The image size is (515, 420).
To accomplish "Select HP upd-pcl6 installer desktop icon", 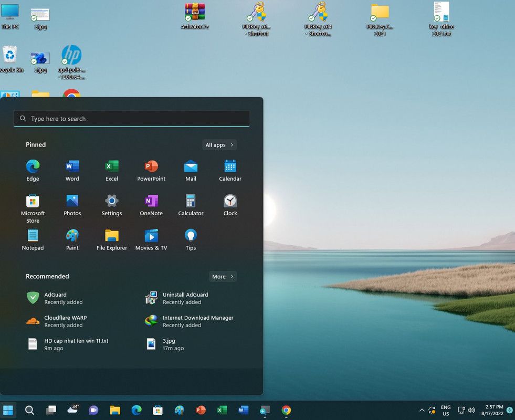I will [x=71, y=62].
